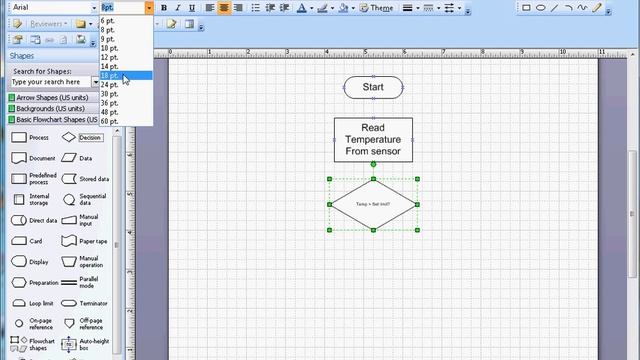Select the Internal storage shape
Image resolution: width=640 pixels, height=360 pixels.
[31, 200]
